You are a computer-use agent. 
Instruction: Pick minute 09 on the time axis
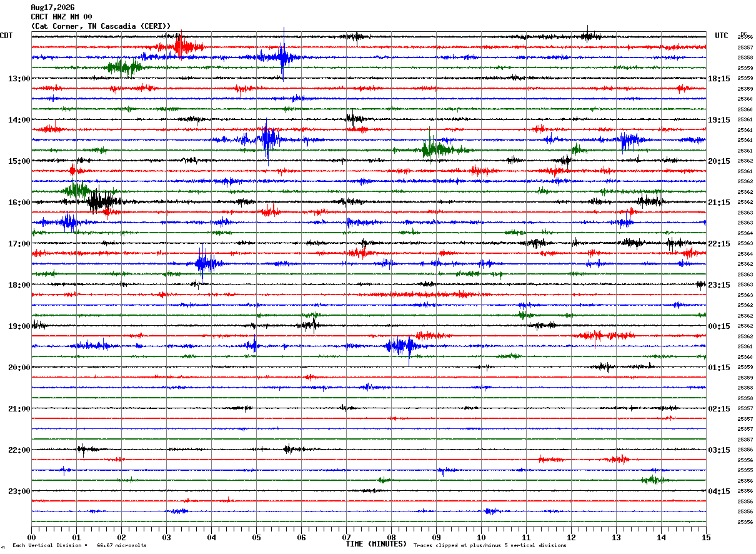tap(436, 537)
